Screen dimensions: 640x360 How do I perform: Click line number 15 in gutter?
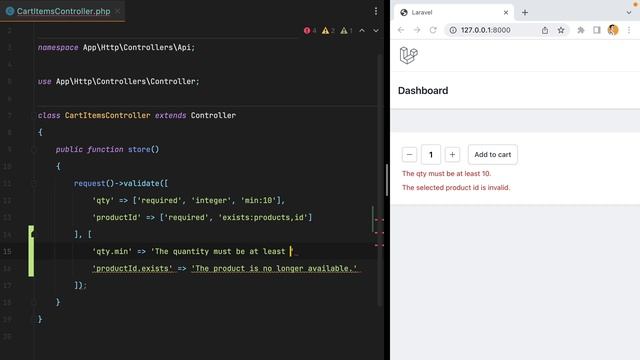point(7,251)
